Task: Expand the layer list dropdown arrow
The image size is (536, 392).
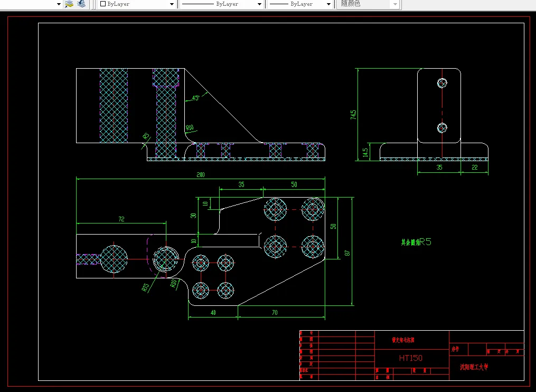Action: pos(59,4)
